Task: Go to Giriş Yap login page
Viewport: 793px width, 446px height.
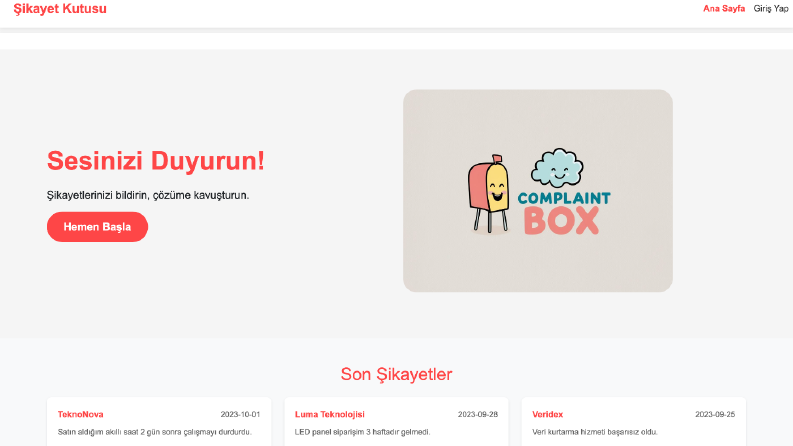Action: [771, 9]
